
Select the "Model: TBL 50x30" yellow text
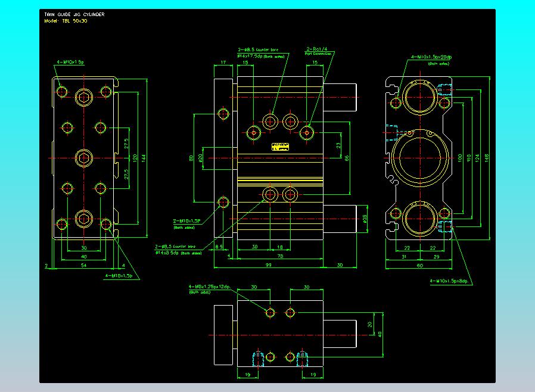click(66, 21)
